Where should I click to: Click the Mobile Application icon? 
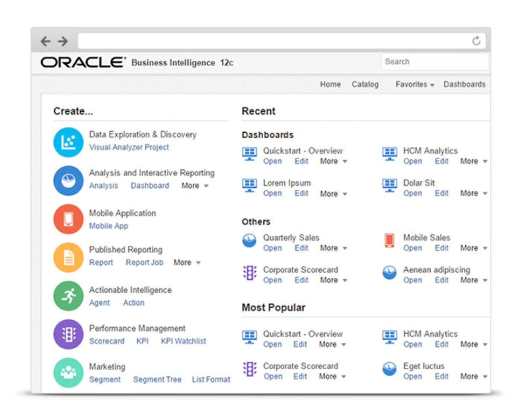[68, 219]
